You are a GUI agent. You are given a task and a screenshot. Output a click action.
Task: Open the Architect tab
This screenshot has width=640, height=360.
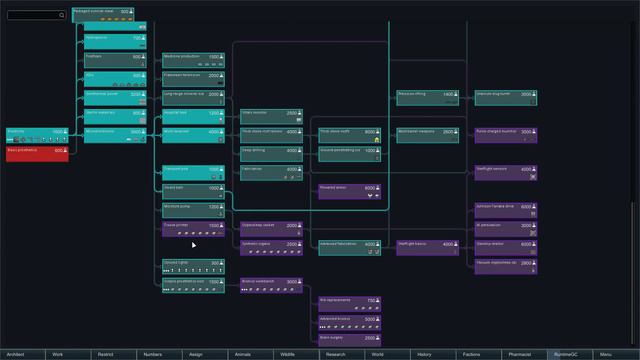click(22, 355)
